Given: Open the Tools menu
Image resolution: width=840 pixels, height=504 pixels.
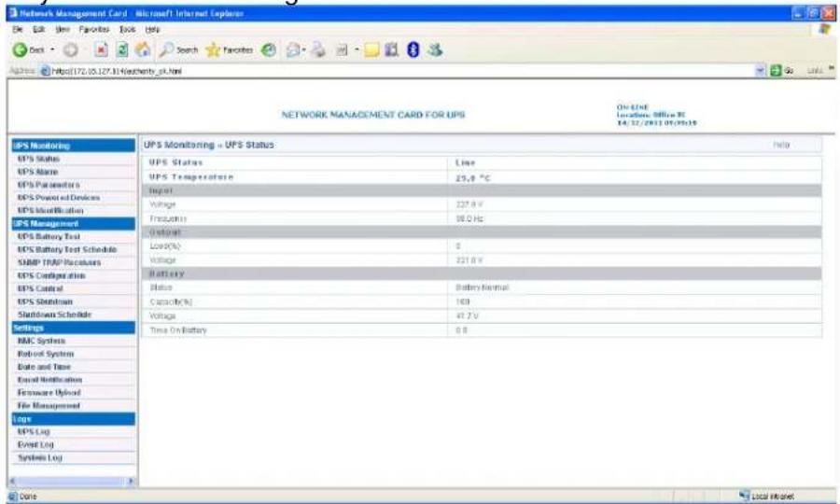Looking at the screenshot, I should [127, 30].
